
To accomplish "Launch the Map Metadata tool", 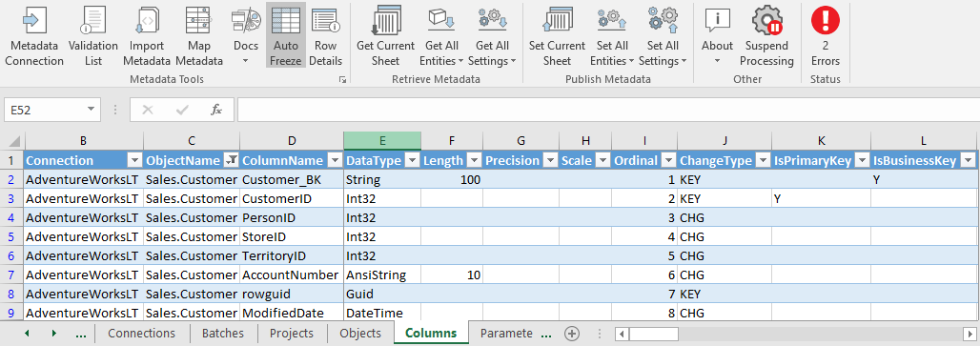I will click(198, 35).
